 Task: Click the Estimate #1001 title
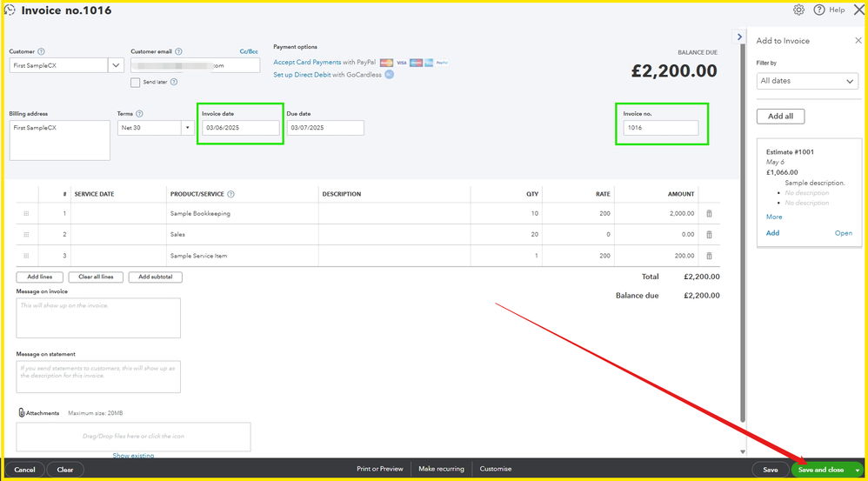tap(790, 152)
